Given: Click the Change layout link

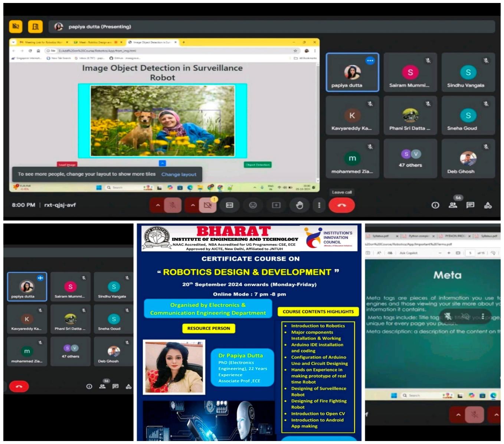Looking at the screenshot, I should pos(179,174).
